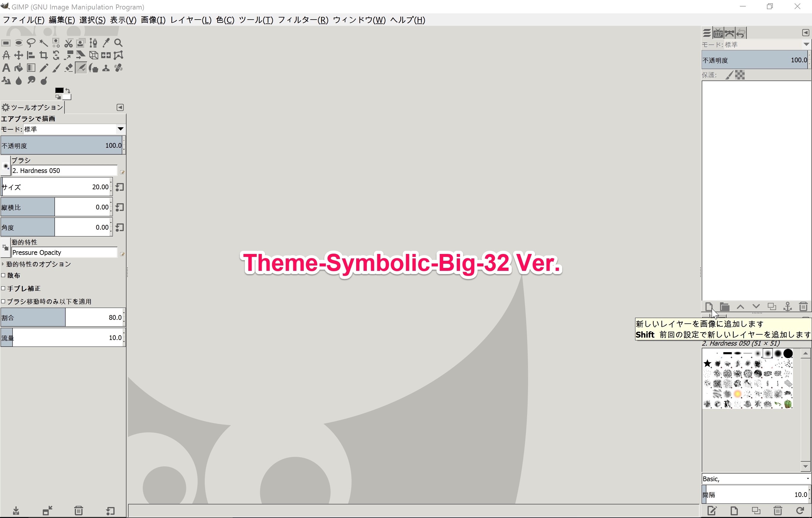Select the Rectangle Select tool
Screen dimensions: 812x518
6,43
